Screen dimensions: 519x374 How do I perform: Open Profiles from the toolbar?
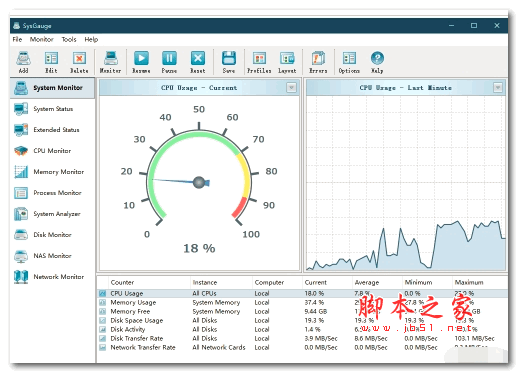pyautogui.click(x=259, y=62)
